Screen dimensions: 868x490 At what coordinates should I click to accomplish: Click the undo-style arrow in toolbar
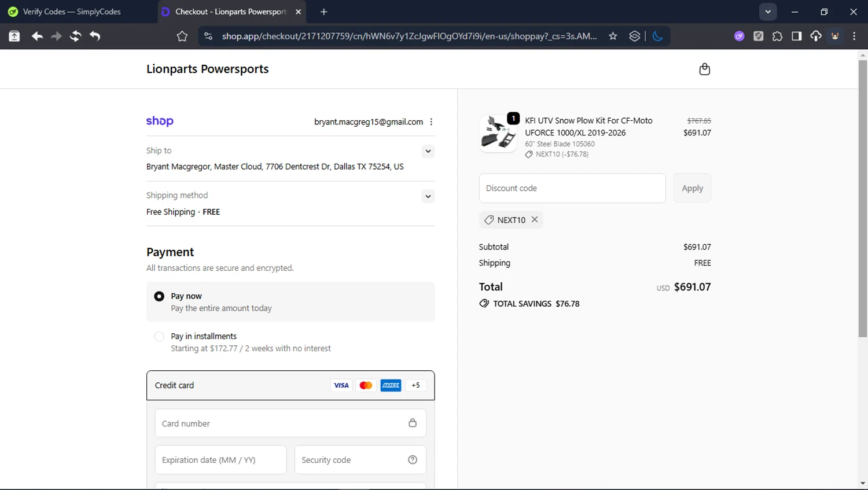(95, 36)
